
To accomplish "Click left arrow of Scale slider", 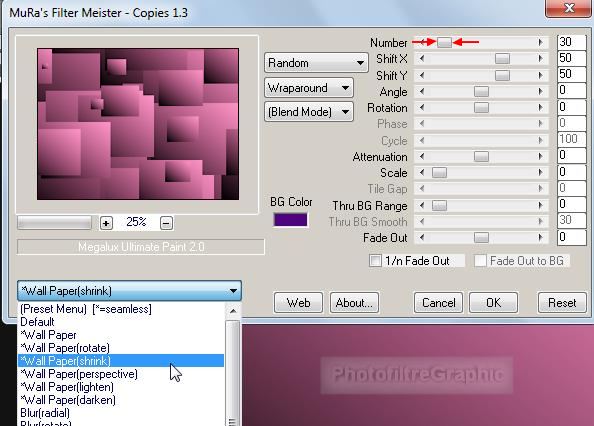I will click(x=422, y=173).
